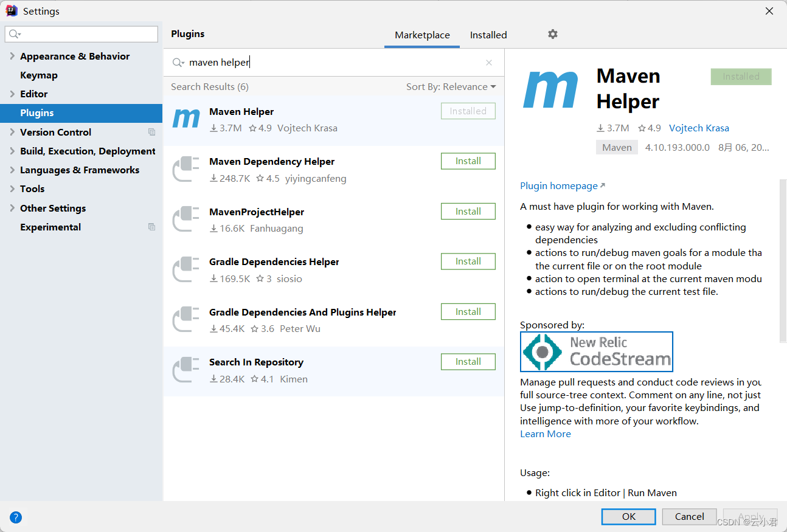Click the MavenProjectHelper plug icon
The width and height of the screenshot is (787, 532).
point(186,219)
